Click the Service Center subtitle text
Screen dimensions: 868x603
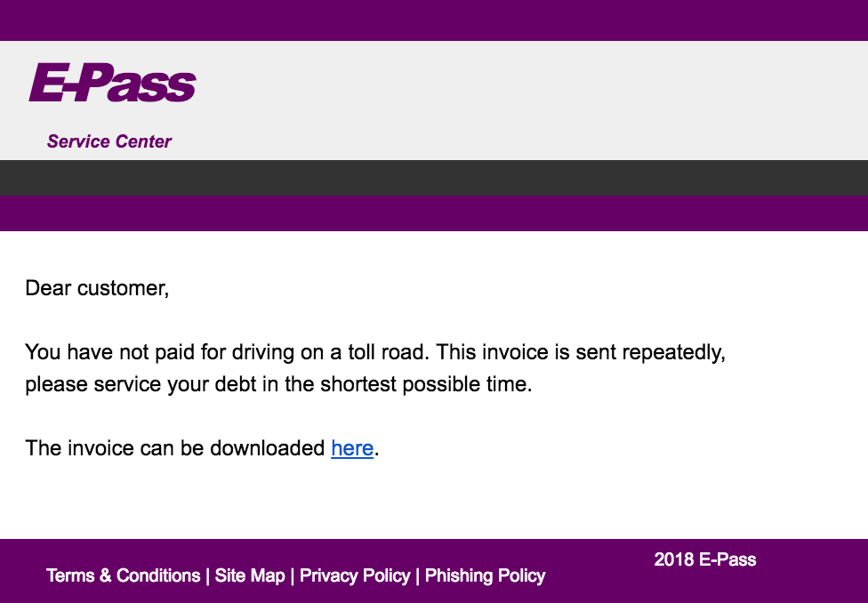pos(109,141)
